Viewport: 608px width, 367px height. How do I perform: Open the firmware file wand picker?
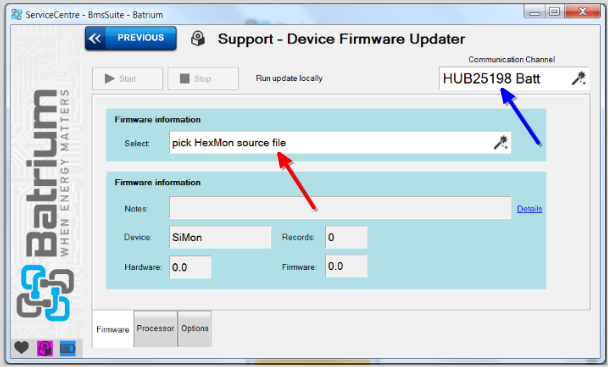501,142
